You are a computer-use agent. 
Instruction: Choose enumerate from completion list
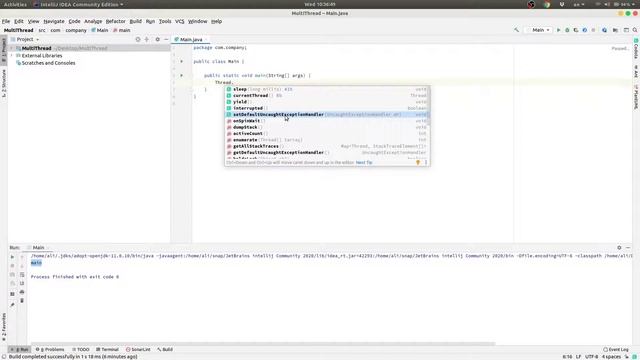tap(327, 140)
